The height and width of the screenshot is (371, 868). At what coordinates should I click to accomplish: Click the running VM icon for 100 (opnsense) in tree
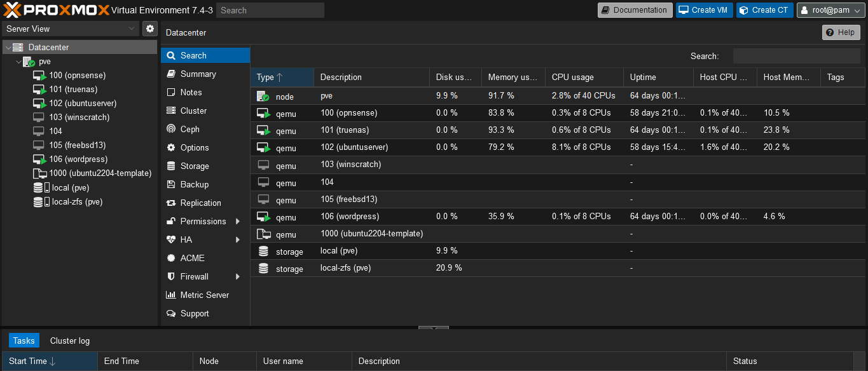click(39, 76)
